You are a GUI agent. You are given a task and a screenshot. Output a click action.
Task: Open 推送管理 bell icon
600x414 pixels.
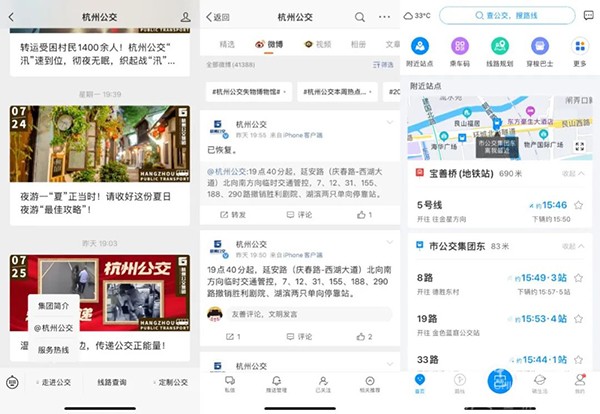click(x=276, y=384)
